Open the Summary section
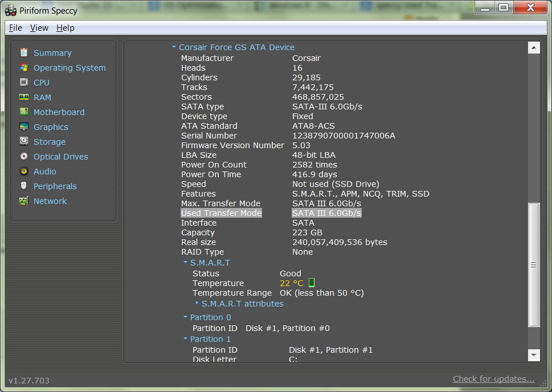The width and height of the screenshot is (552, 392). (52, 53)
